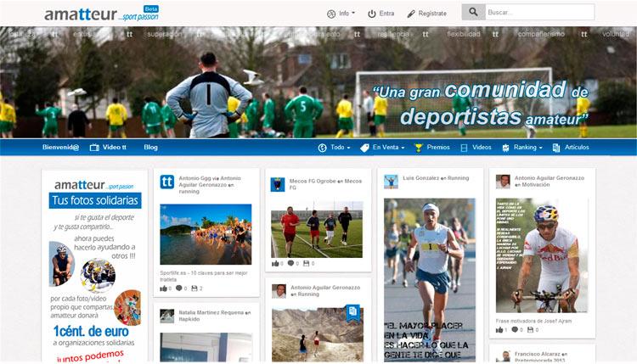This screenshot has width=637, height=364.
Task: Like the Josef Ajram motivational post
Action: click(499, 330)
